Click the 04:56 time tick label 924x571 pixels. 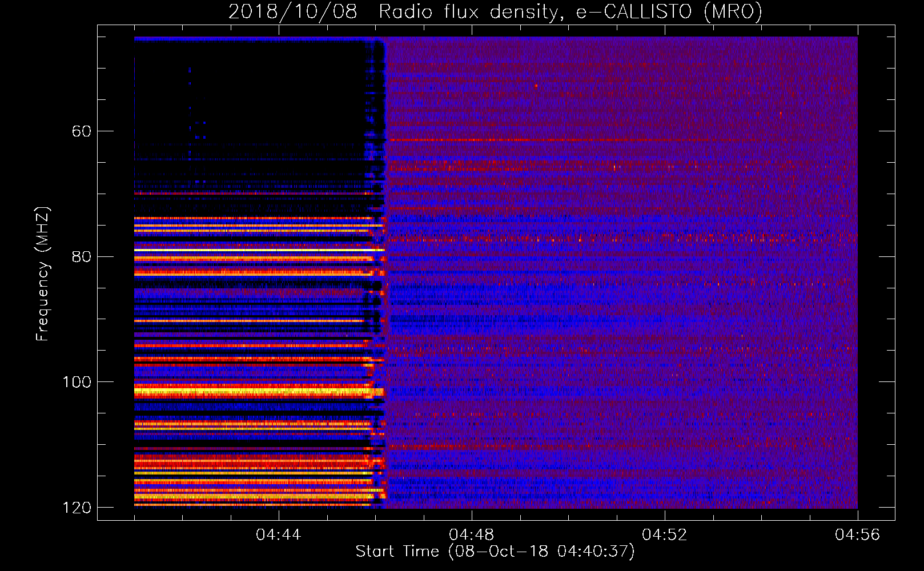coord(858,535)
